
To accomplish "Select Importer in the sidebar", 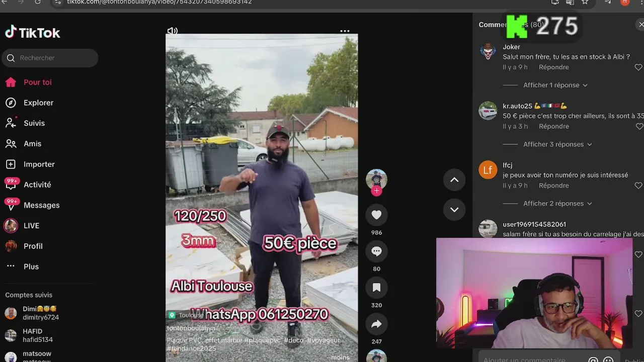I will [39, 164].
